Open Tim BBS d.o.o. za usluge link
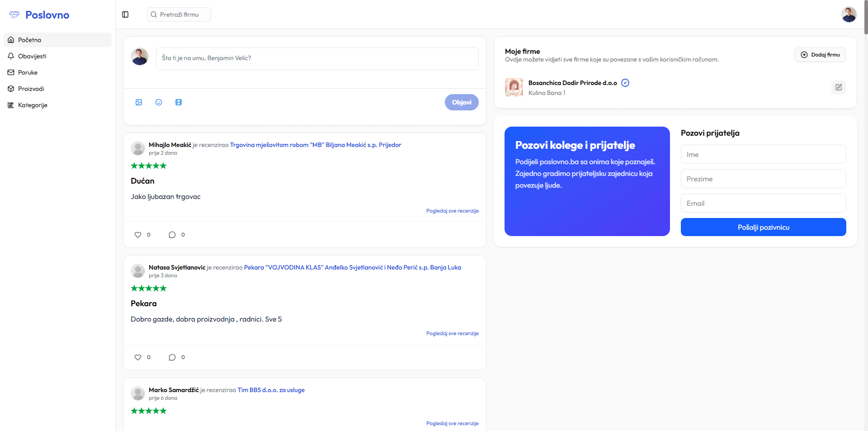This screenshot has width=868, height=431. tap(271, 390)
